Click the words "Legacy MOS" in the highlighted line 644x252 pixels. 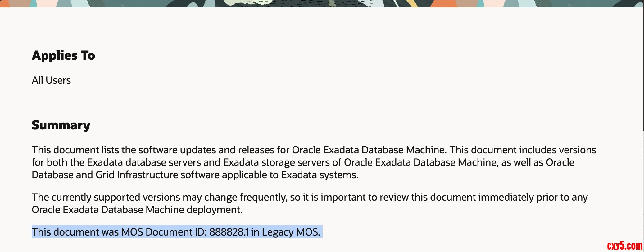[290, 232]
